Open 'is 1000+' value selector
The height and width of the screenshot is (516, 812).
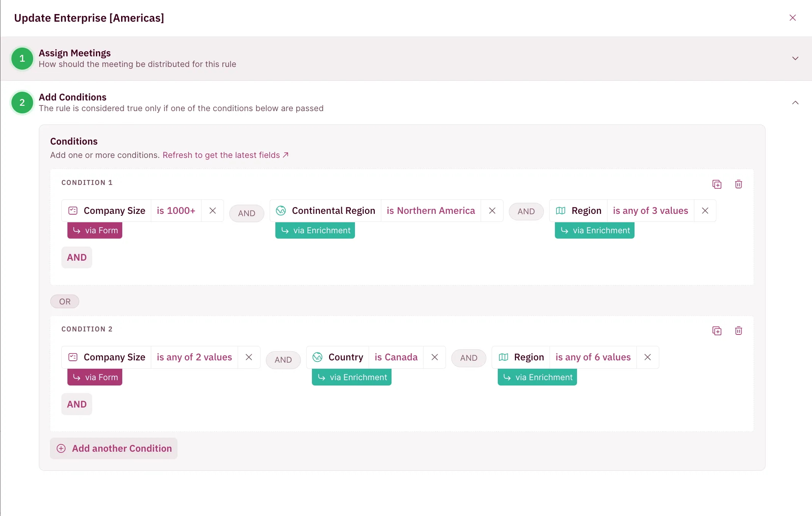pos(176,210)
